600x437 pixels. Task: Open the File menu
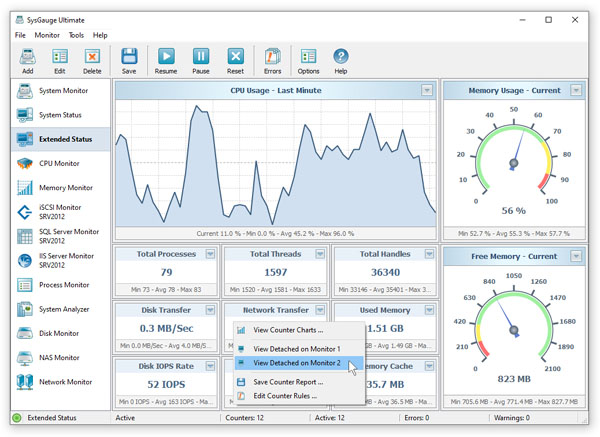point(20,35)
